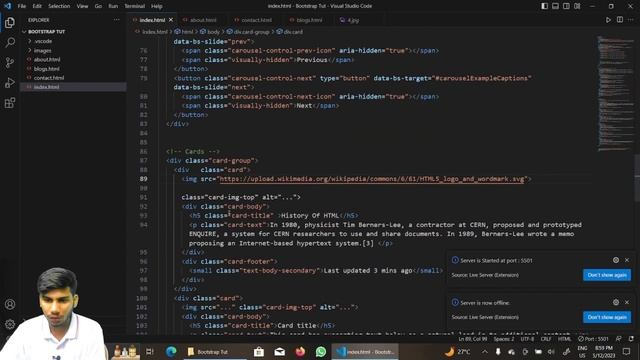Click the Run play icon in editor toolbar

coord(608,20)
